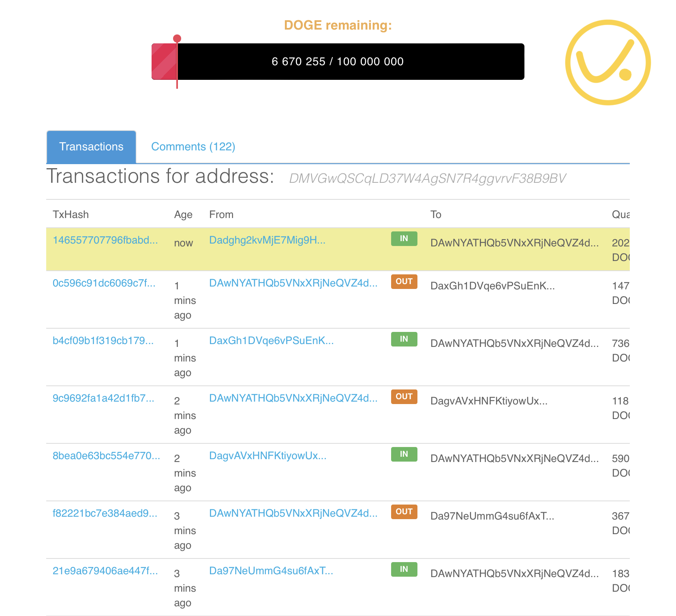Click IN badge in 8bea0e63bc554e770 row

[x=404, y=454]
